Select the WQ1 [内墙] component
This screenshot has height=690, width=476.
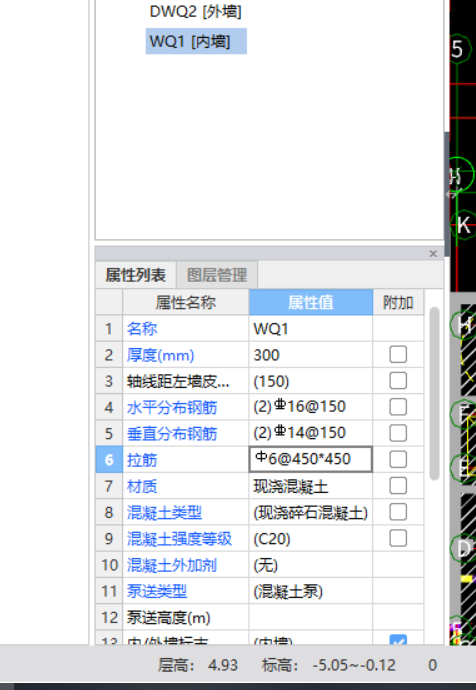point(196,41)
